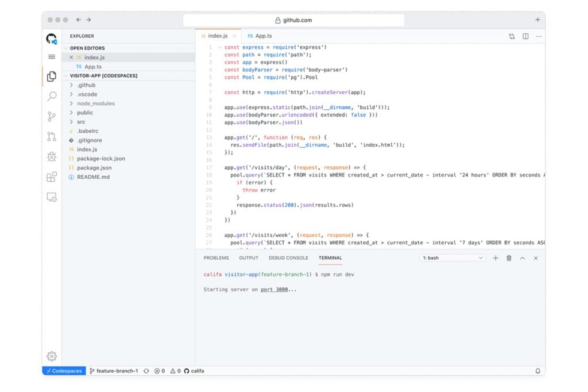Expand the .vscode folder

tap(128, 94)
